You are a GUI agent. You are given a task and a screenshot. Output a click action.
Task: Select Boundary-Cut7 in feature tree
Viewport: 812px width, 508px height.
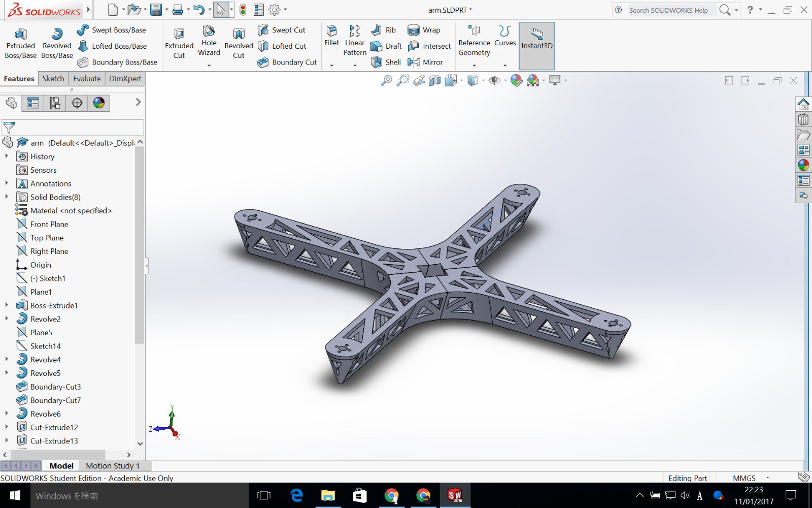point(55,400)
